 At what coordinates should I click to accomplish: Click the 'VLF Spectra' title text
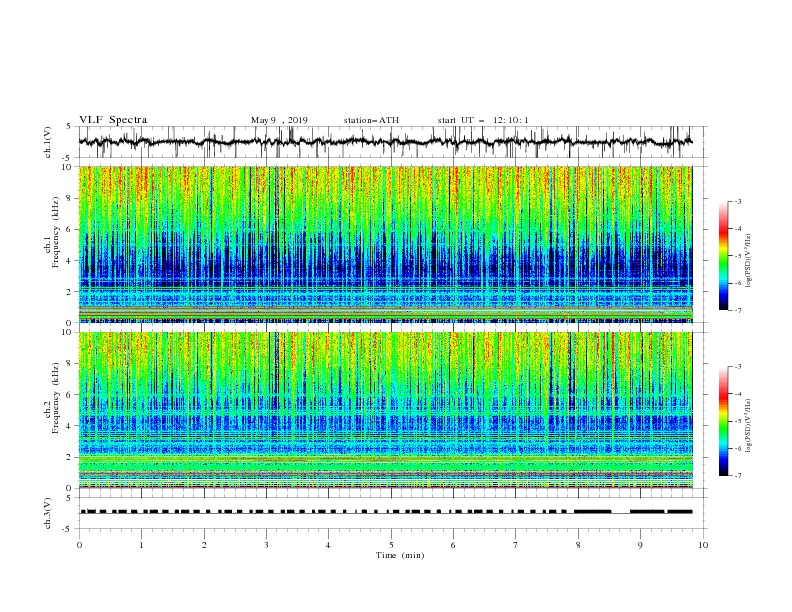(113, 120)
